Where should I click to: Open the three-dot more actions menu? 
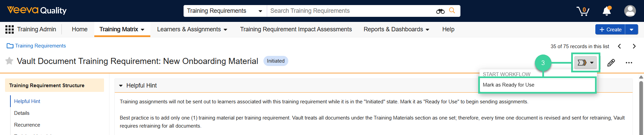[x=629, y=63]
